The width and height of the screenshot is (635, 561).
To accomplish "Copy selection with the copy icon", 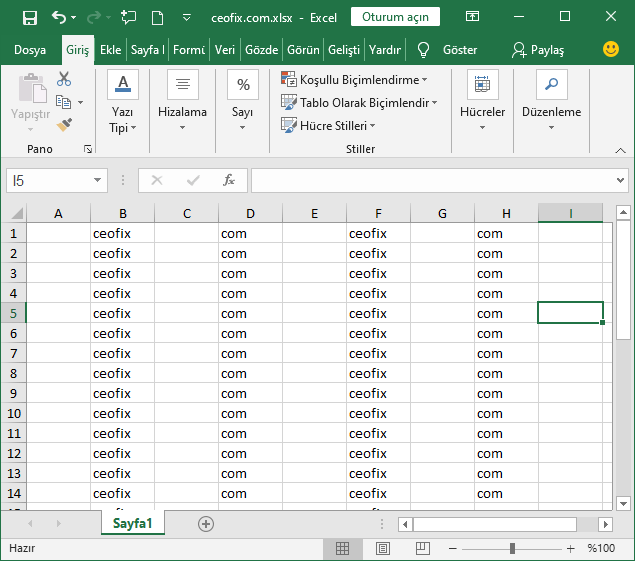I will (x=63, y=102).
